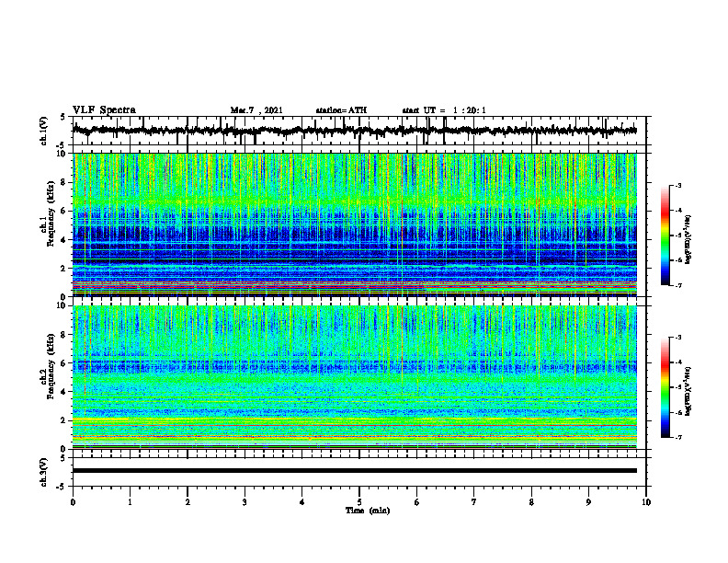Click the "-3" label on ch.2 color bar
This screenshot has width=728, height=563.
[677, 338]
